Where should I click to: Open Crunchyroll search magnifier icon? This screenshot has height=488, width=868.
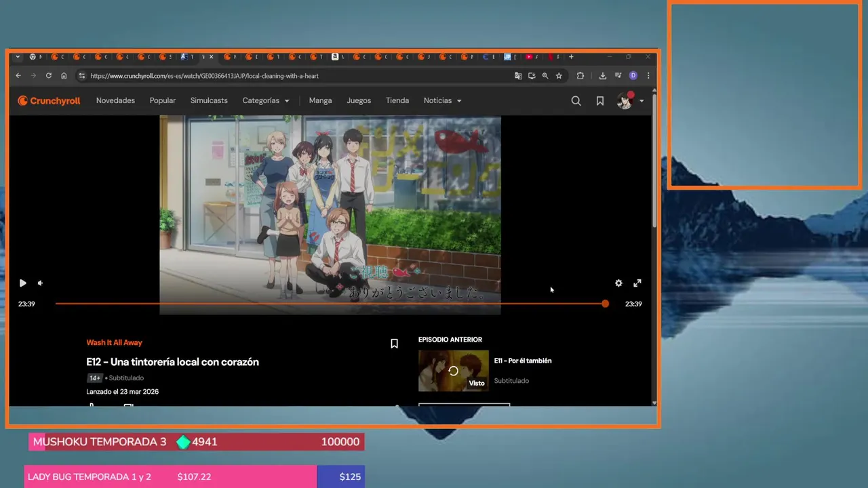[x=576, y=101]
